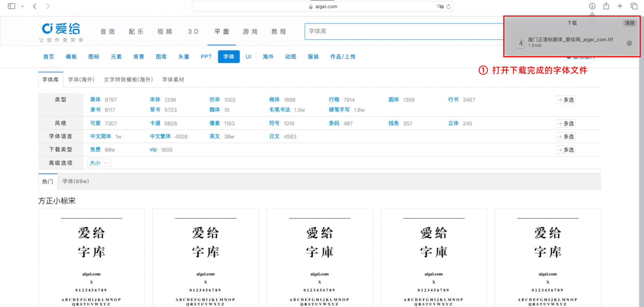The height and width of the screenshot is (307, 644).
Task: Select the 热门 sort tab
Action: point(47,182)
